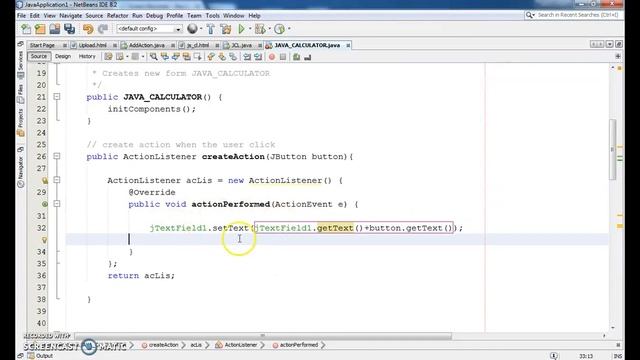Open the Back history editor icon

120,57
